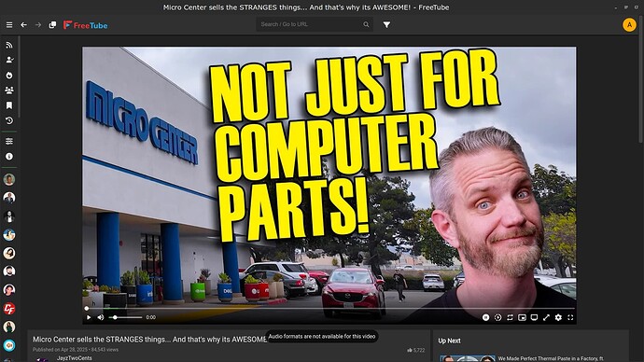This screenshot has width=644, height=362.
Task: Click the JayzTwoCents channel name link
Action: 75,358
